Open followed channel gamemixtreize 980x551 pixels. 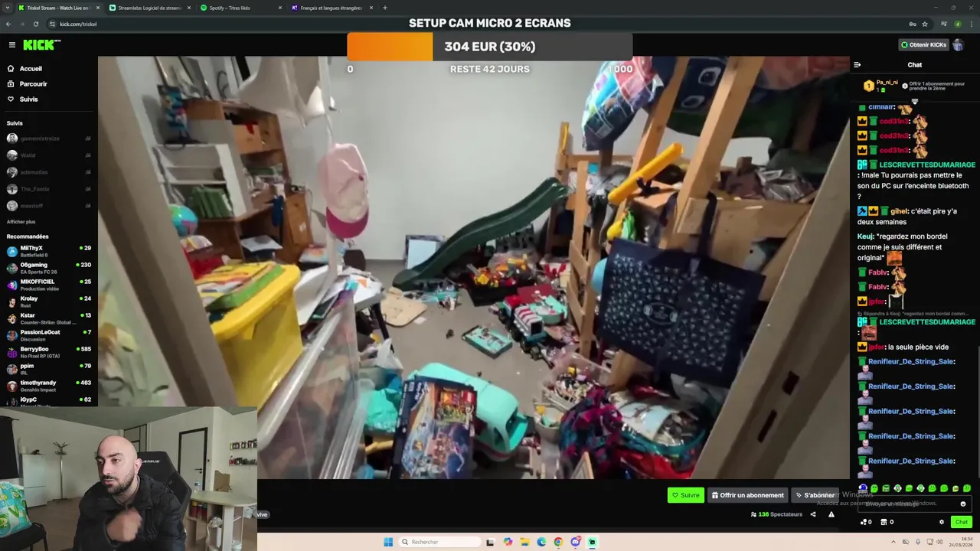[48, 139]
